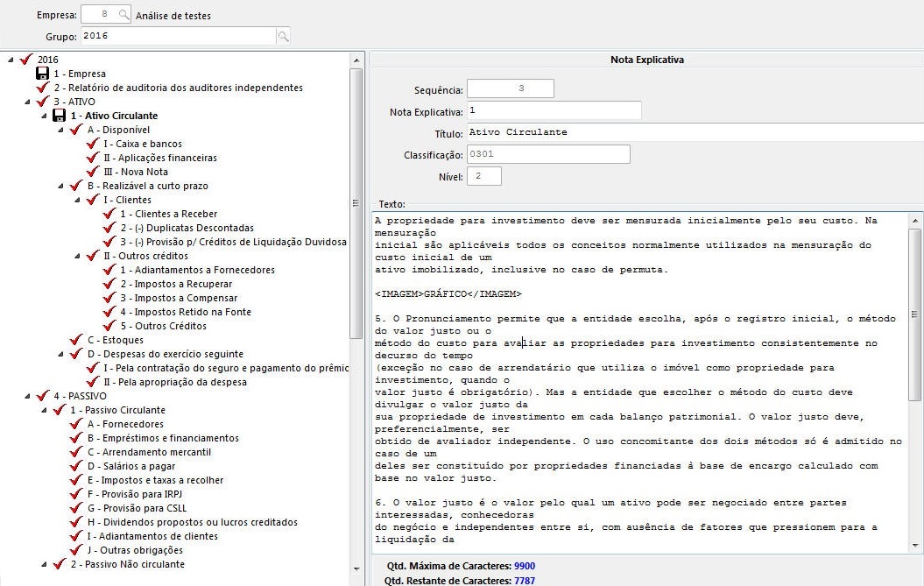Click the checkmark beside 4 - PASSIVO
The height and width of the screenshot is (586, 924).
(42, 396)
